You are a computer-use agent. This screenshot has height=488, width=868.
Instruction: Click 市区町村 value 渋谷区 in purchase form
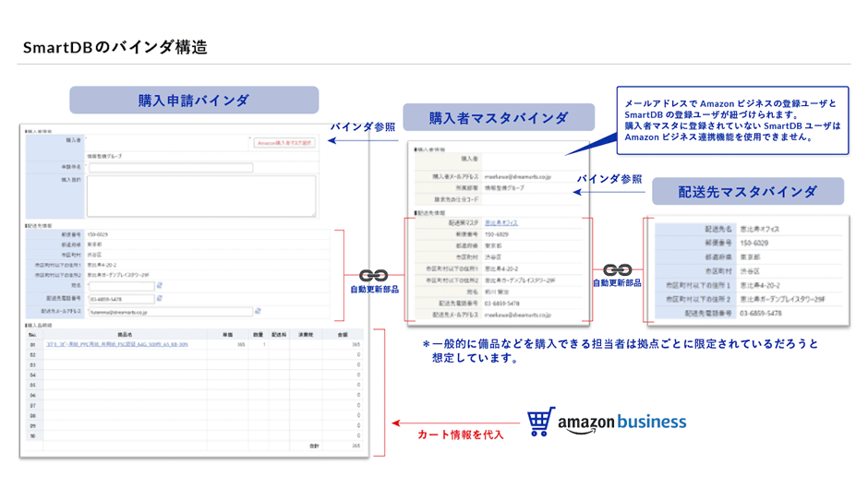pos(95,255)
